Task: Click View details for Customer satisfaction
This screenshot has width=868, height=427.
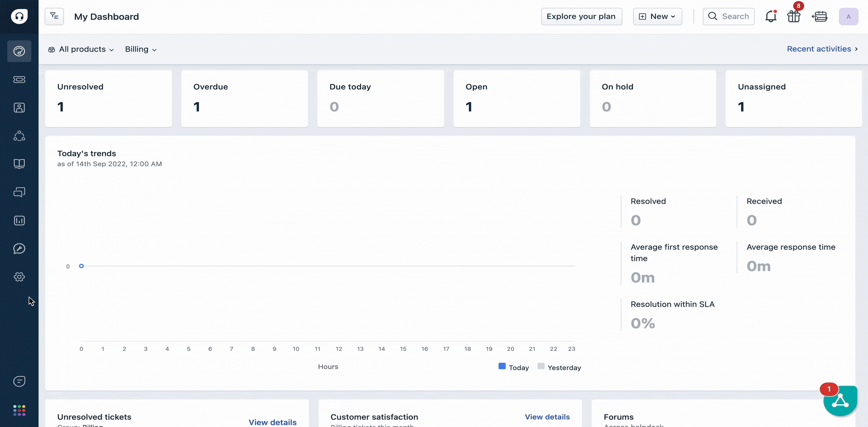Action: click(548, 416)
